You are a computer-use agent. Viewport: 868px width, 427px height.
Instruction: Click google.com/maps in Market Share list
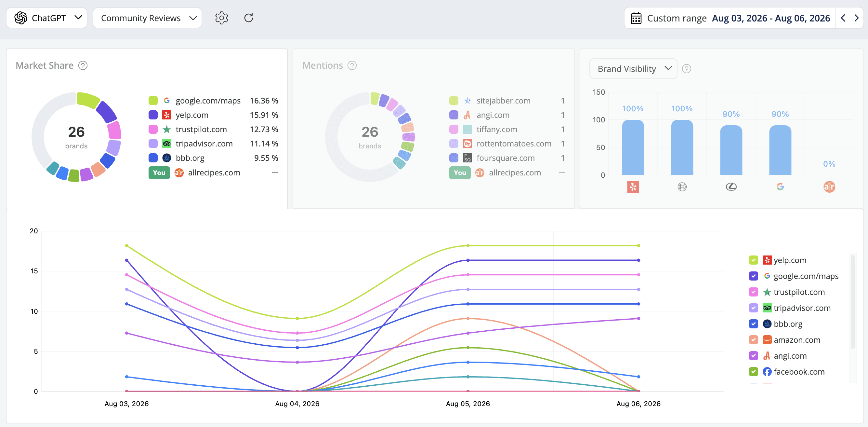pos(208,101)
